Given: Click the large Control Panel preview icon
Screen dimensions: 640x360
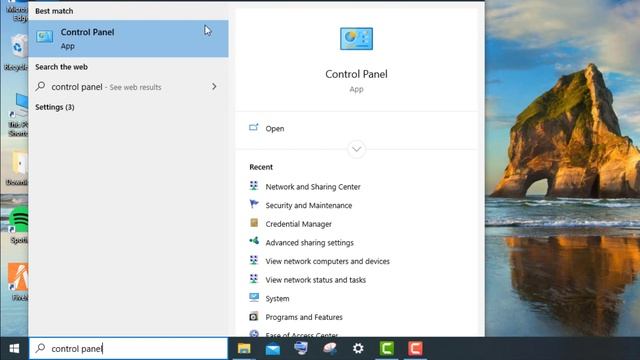Looking at the screenshot, I should click(356, 39).
